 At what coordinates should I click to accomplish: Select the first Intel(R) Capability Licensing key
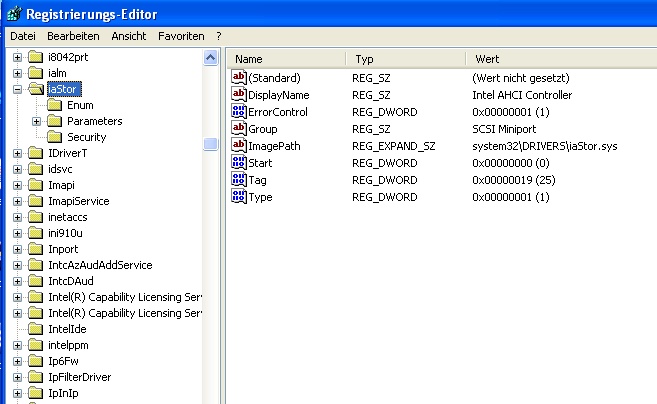click(x=124, y=297)
